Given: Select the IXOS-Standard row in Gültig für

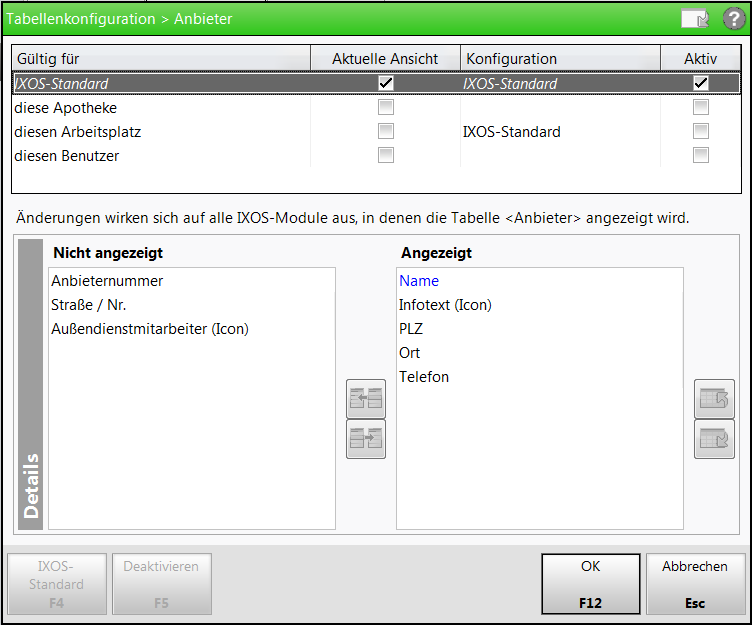Looking at the screenshot, I should 376,83.
